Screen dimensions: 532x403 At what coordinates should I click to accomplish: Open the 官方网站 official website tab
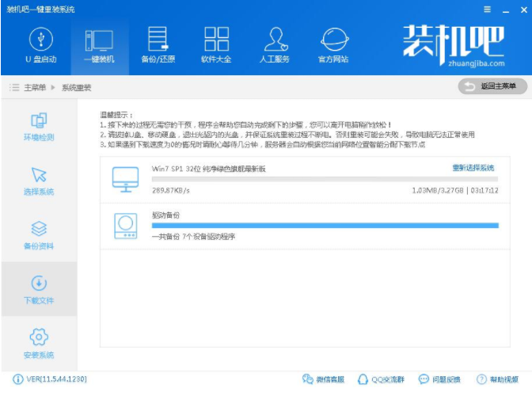coord(333,46)
